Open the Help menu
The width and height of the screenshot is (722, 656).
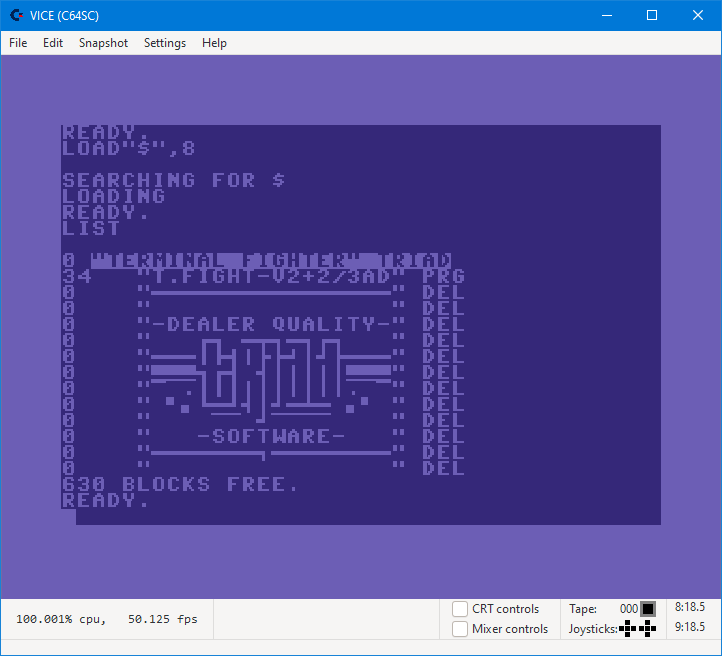tap(214, 43)
